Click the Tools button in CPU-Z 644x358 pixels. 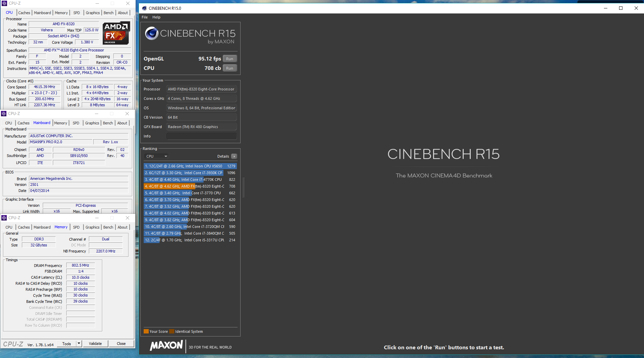pyautogui.click(x=67, y=344)
